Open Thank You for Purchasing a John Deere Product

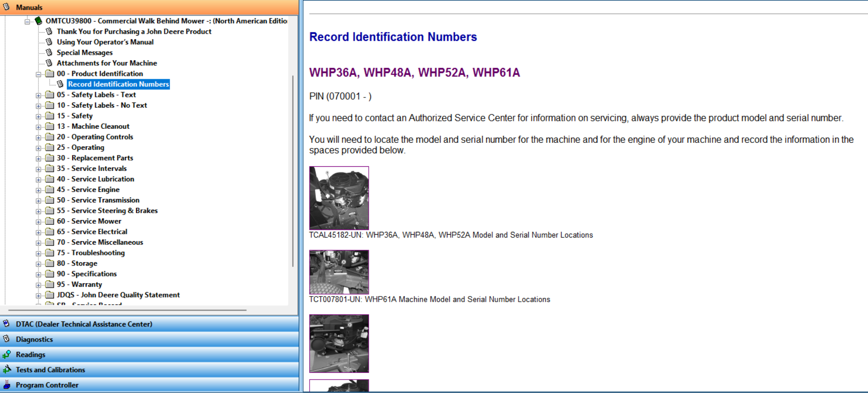(x=134, y=31)
